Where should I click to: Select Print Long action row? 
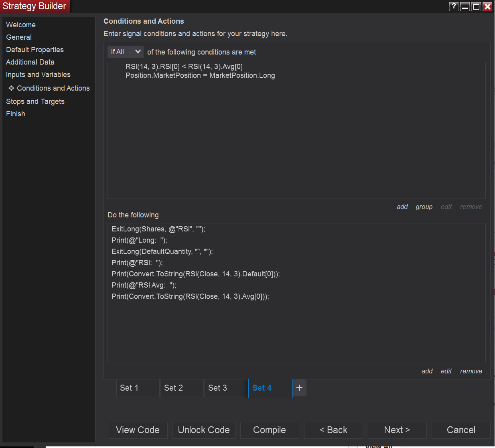click(x=139, y=240)
